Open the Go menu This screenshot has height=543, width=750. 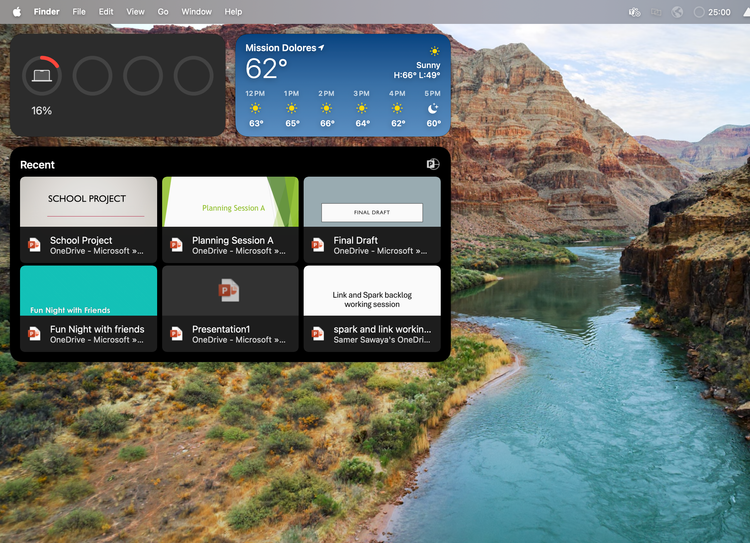[163, 12]
